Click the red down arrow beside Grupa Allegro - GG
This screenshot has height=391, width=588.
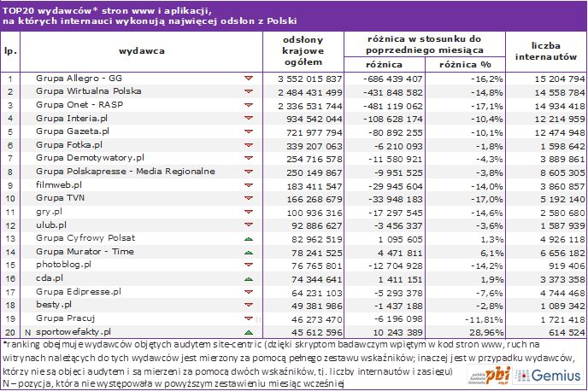[249, 79]
